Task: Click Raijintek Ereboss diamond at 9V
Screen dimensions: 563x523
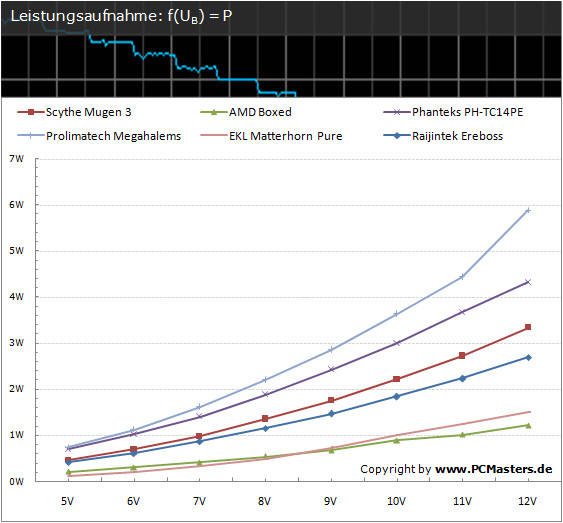Action: tap(331, 414)
